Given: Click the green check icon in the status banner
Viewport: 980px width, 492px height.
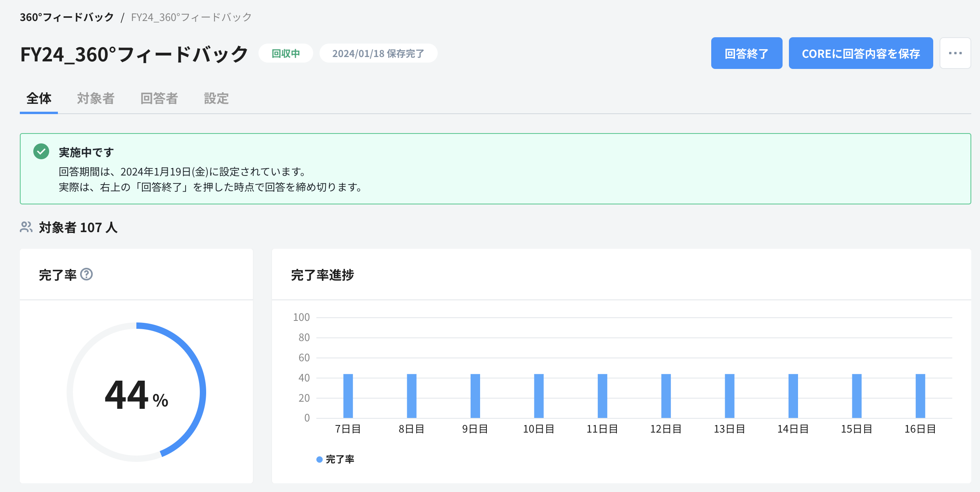Looking at the screenshot, I should [41, 152].
